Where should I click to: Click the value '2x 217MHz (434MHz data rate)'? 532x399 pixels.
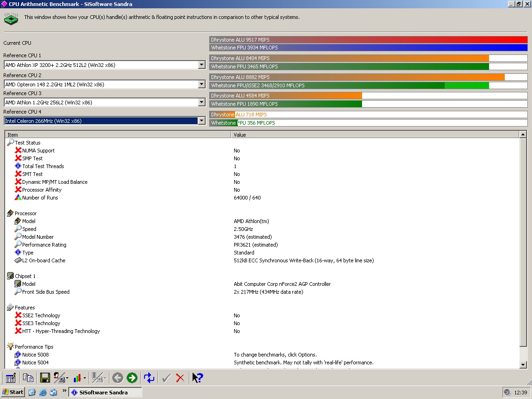268,292
